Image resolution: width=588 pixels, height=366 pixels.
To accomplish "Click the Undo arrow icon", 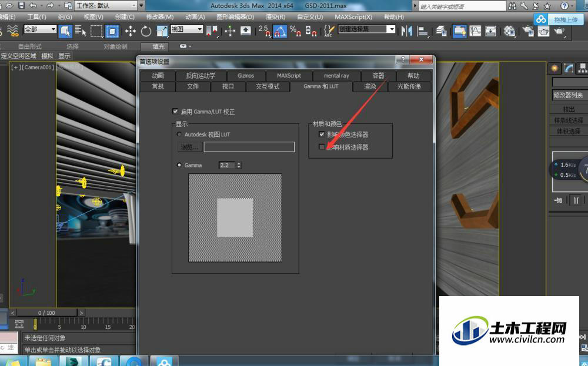I will pyautogui.click(x=33, y=5).
